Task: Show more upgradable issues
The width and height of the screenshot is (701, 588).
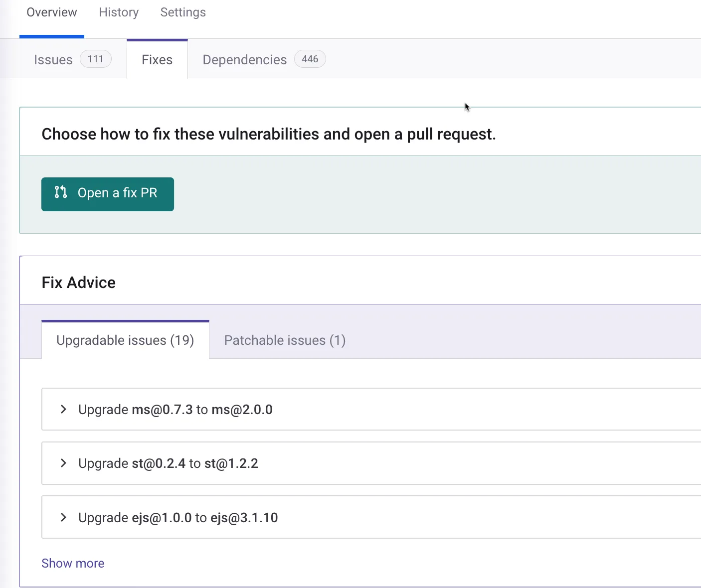Action: click(x=73, y=563)
